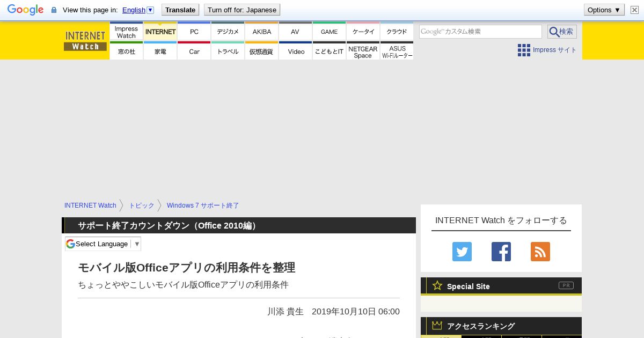
Task: Go to Windows 7 サポート終了 breadcrumb
Action: [x=203, y=205]
